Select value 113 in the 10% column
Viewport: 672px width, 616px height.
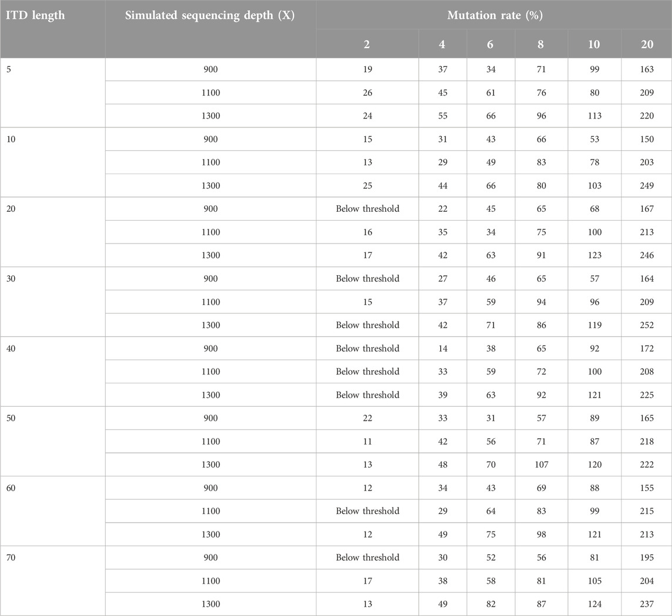click(595, 116)
